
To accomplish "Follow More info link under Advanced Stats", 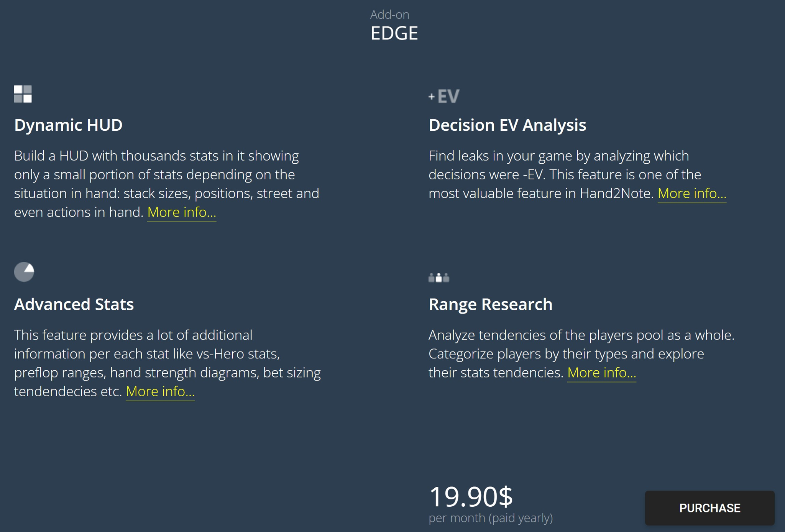I will click(x=160, y=391).
